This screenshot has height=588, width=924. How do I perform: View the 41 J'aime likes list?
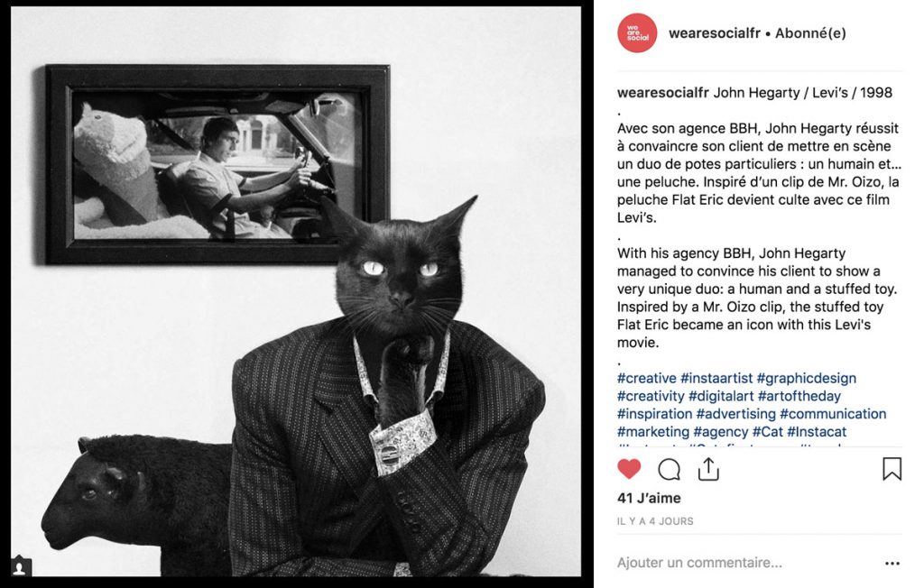click(649, 498)
